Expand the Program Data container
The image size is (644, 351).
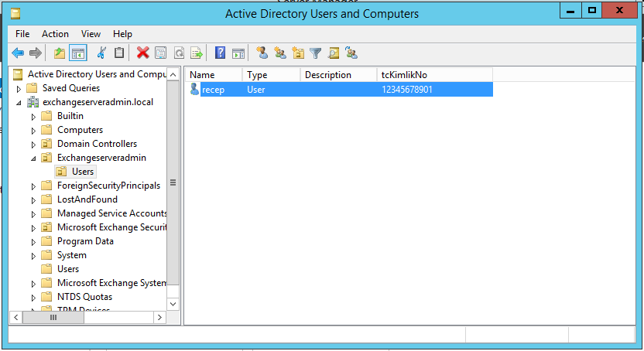[33, 242]
